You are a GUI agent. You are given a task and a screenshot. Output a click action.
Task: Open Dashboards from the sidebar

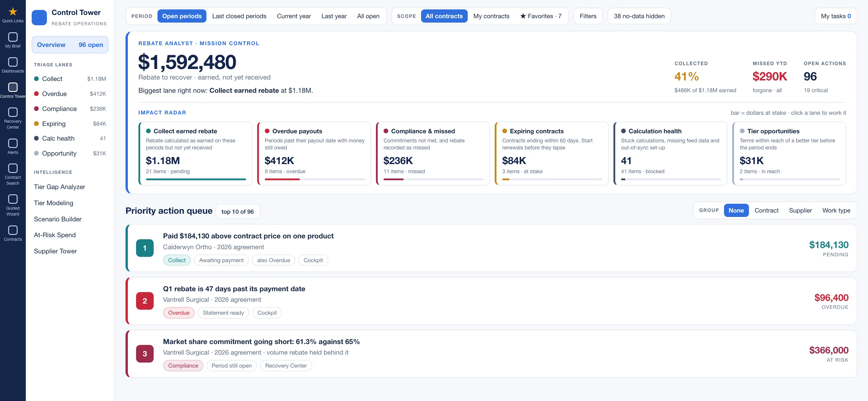tap(13, 62)
